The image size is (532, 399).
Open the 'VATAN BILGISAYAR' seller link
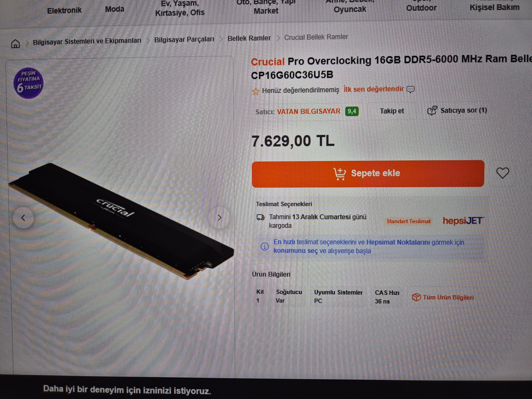coord(309,111)
